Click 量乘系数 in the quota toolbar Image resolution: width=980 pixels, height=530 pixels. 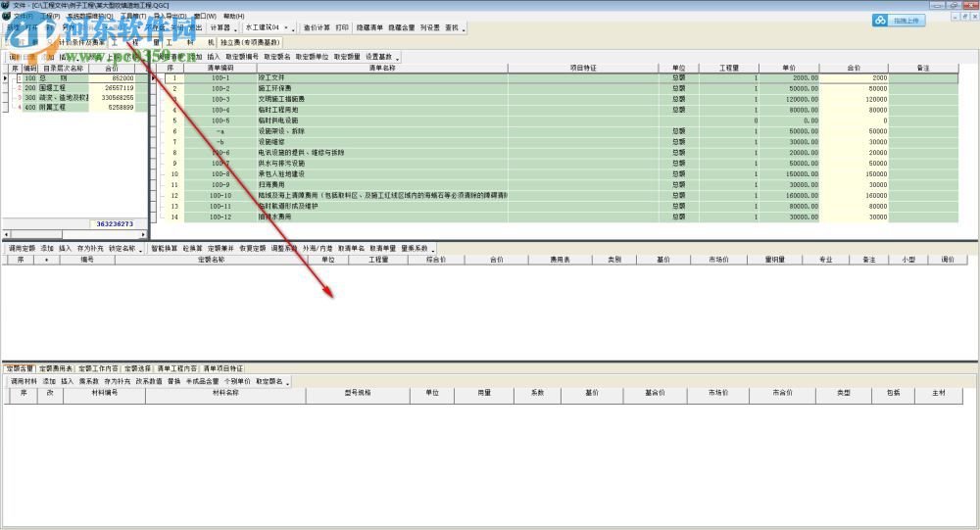tap(415, 249)
